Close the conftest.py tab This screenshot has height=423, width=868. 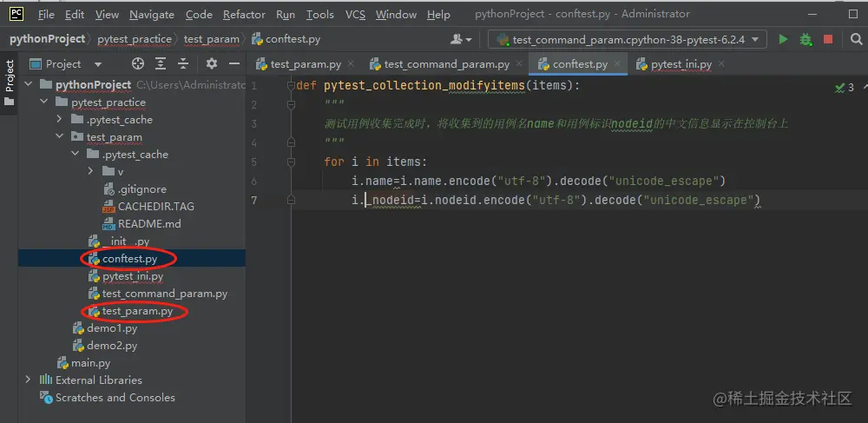(x=617, y=64)
